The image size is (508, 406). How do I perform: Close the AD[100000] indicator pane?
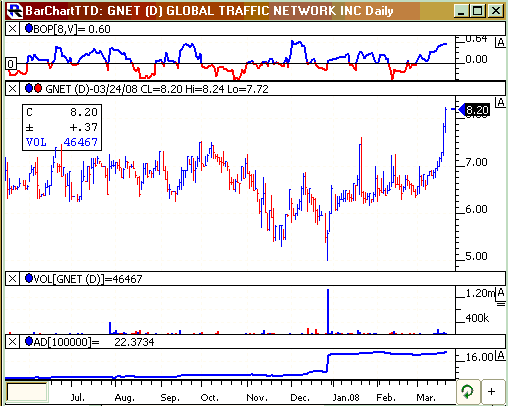[x=12, y=342]
